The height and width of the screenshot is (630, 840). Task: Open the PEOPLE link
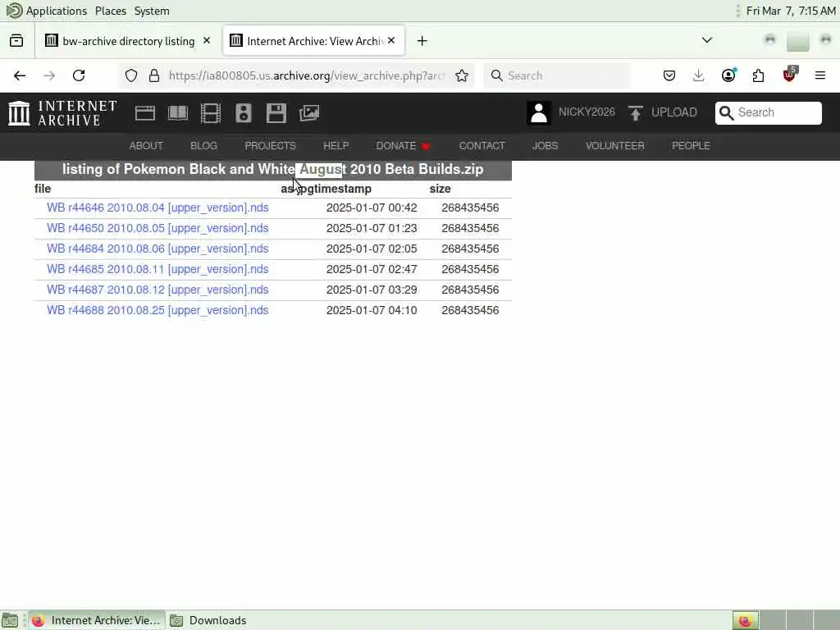[691, 146]
